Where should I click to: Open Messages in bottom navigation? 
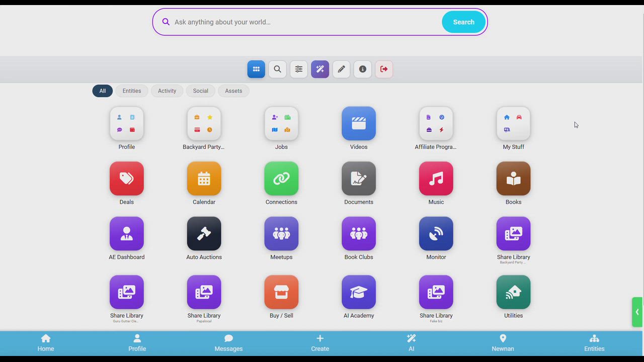pyautogui.click(x=228, y=343)
